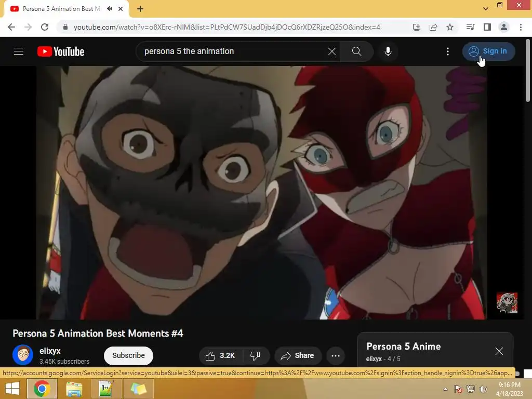This screenshot has height=399, width=532.
Task: Show hidden system tray icons
Action: tap(445, 389)
